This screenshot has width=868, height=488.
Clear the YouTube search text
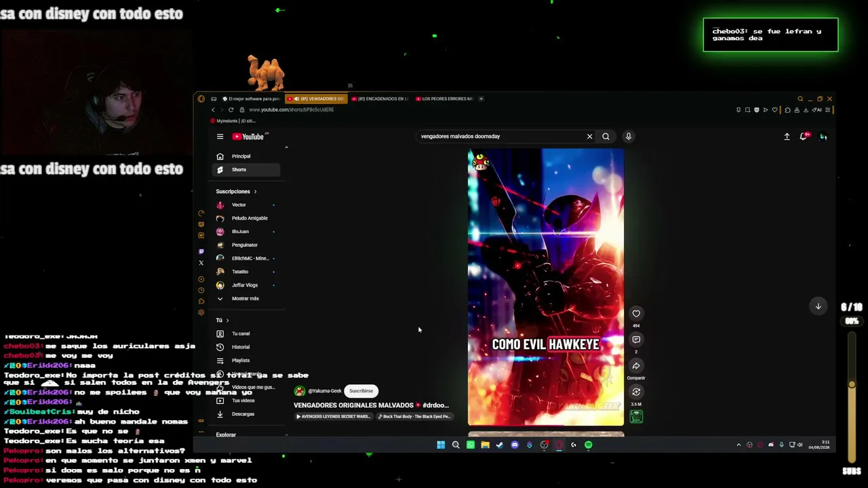click(x=589, y=136)
